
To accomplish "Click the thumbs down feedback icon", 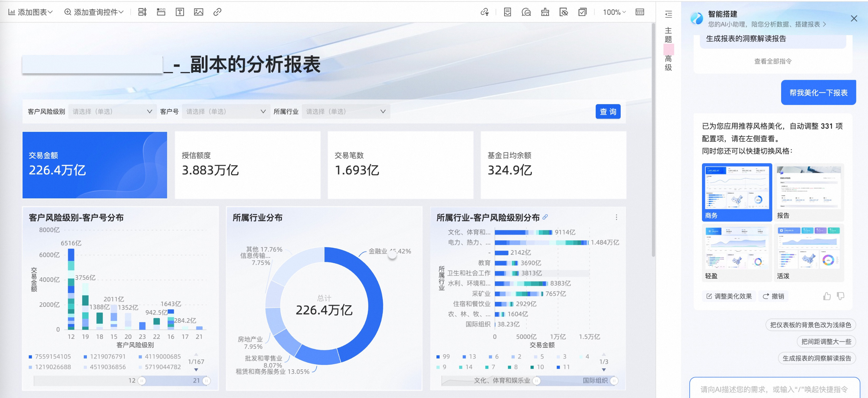I will point(841,296).
